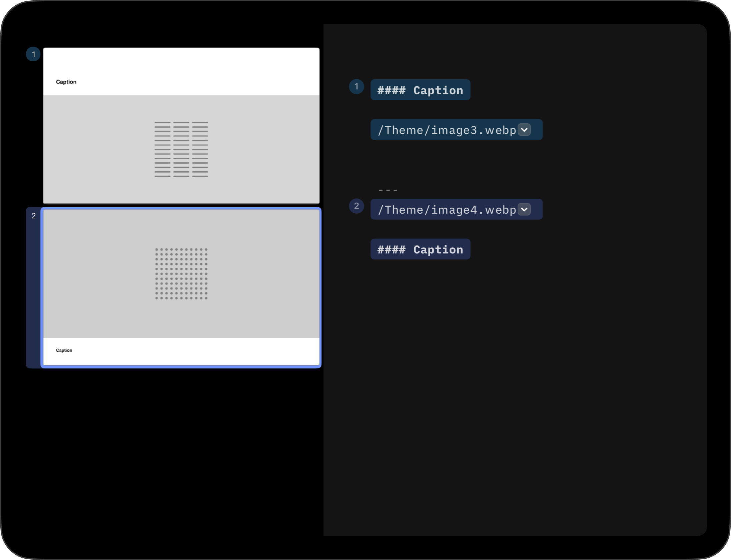
Task: Select the second '#### Caption' text block
Action: [420, 249]
